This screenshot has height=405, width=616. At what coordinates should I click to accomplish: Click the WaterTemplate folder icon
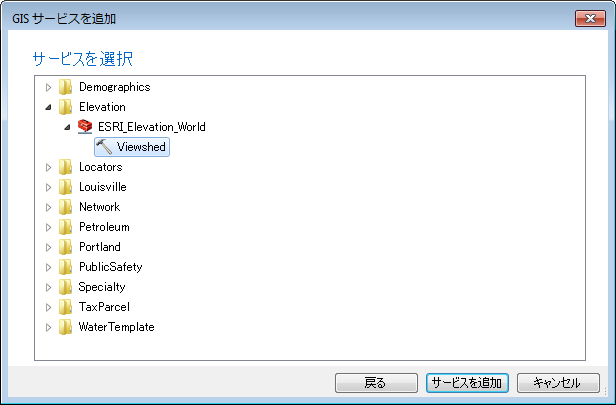pyautogui.click(x=66, y=327)
